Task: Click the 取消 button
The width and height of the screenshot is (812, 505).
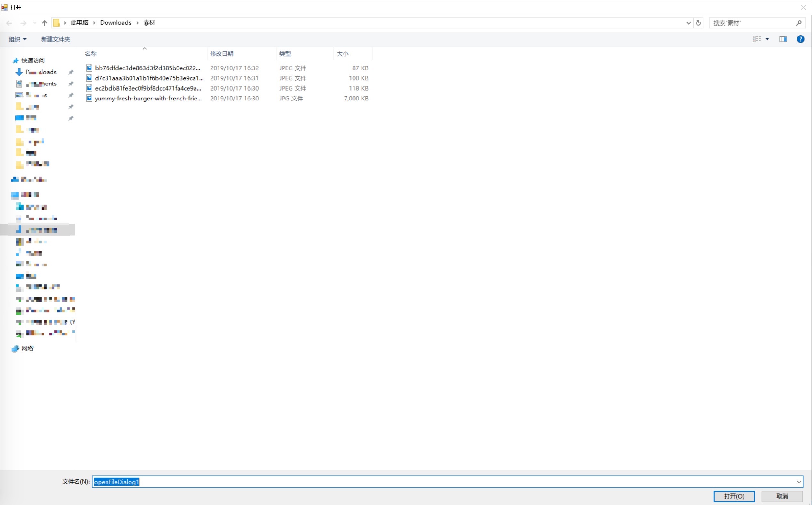Action: coord(782,496)
